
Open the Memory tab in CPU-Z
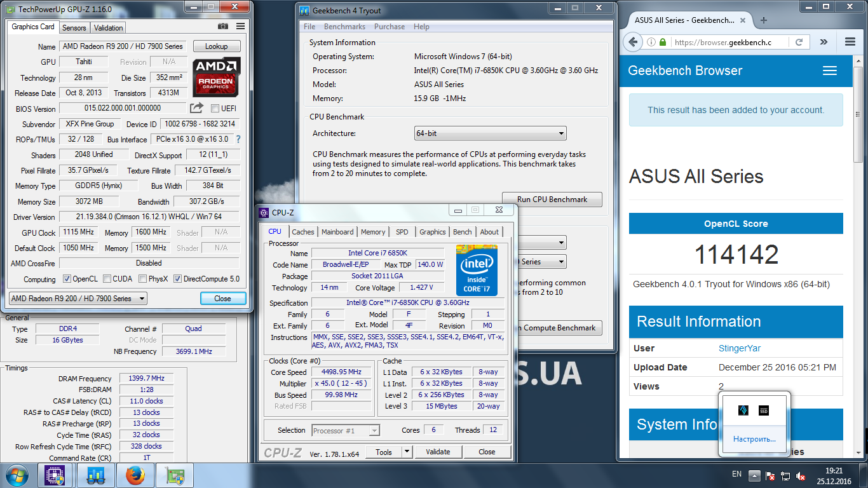[373, 232]
